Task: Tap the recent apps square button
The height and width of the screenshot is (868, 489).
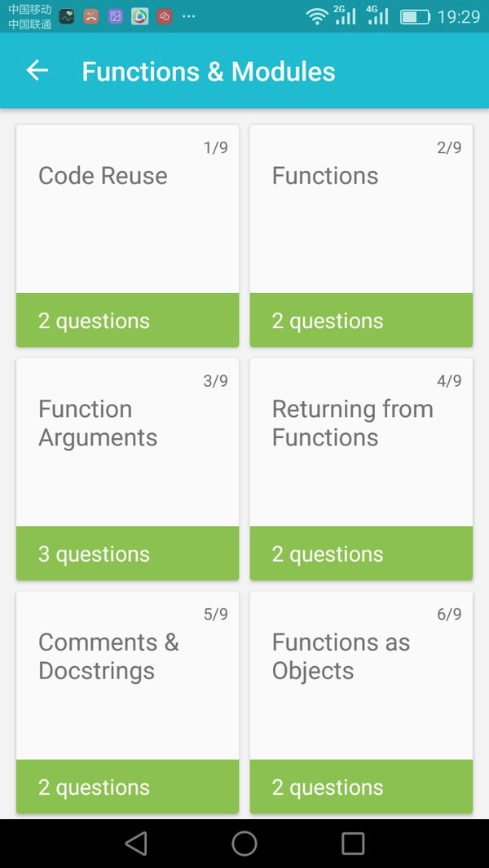Action: [x=353, y=843]
